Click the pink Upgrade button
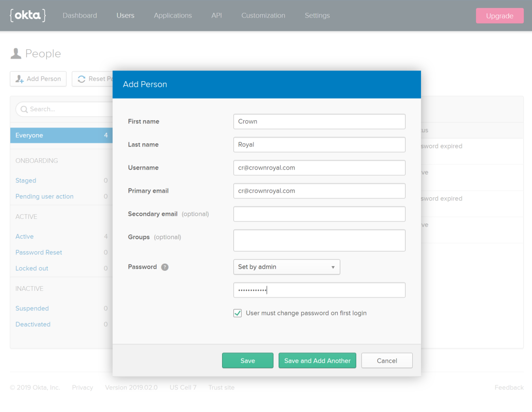The image size is (532, 412). 499,16
